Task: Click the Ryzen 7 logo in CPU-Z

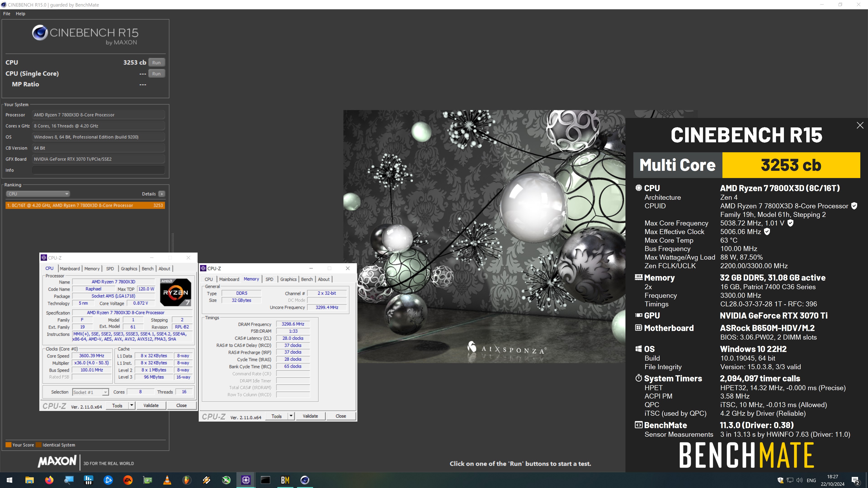Action: (x=176, y=292)
